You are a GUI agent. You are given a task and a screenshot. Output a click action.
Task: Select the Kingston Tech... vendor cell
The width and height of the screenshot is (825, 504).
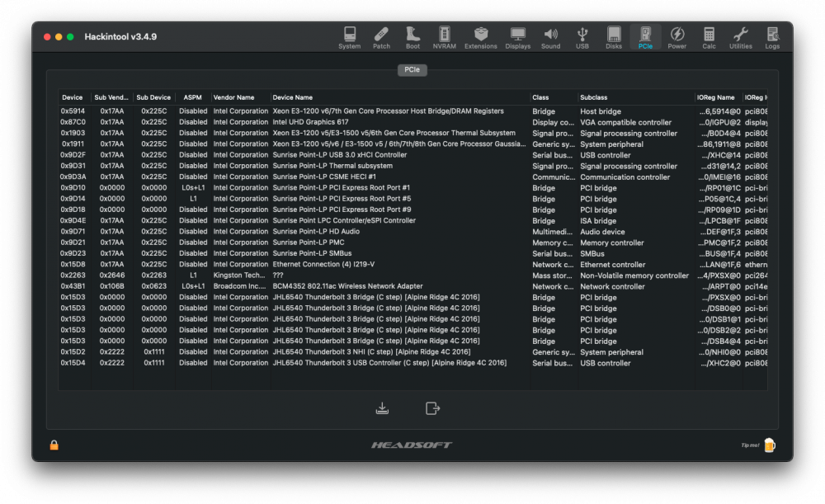[x=239, y=276]
